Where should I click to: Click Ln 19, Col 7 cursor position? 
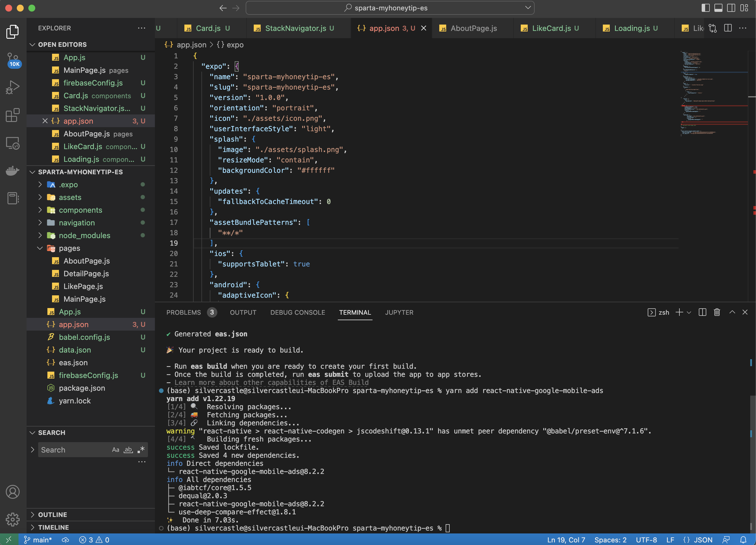tap(566, 540)
